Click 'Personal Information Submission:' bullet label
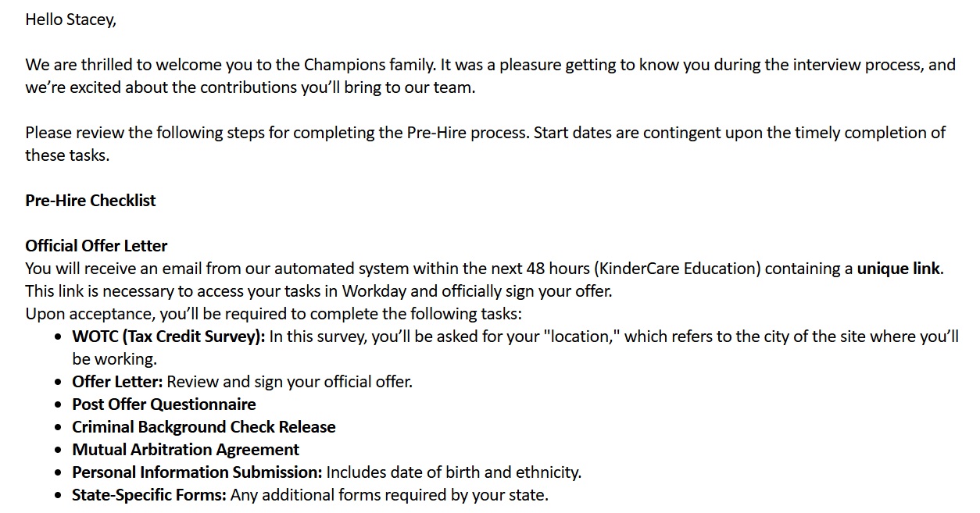The image size is (980, 513). [x=197, y=472]
